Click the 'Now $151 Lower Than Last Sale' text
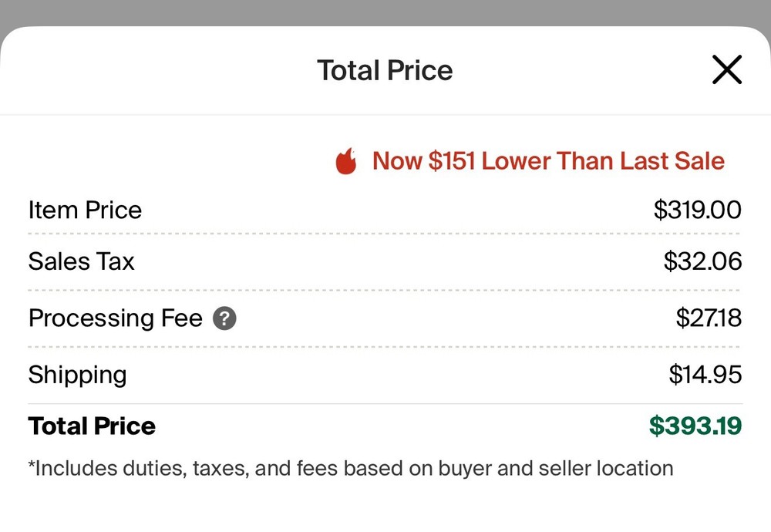Viewport: 771px width, 532px height. (548, 161)
